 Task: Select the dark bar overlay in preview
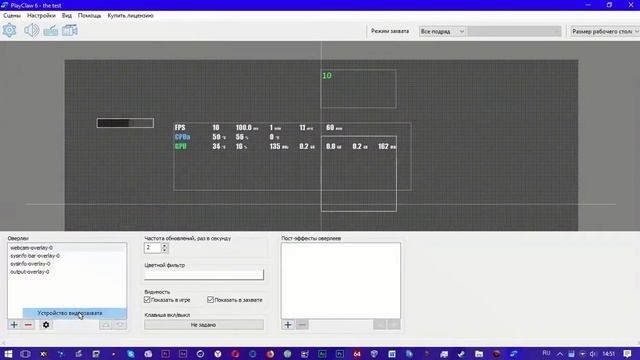click(125, 123)
